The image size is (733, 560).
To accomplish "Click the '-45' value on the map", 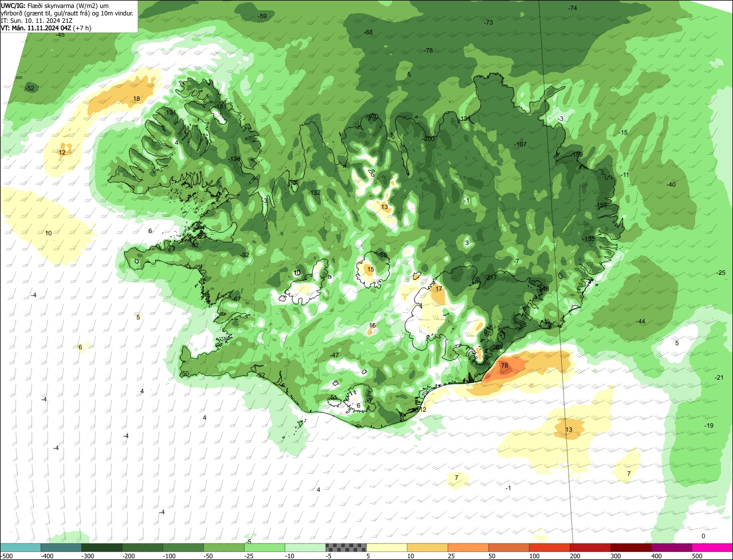I will (x=60, y=35).
